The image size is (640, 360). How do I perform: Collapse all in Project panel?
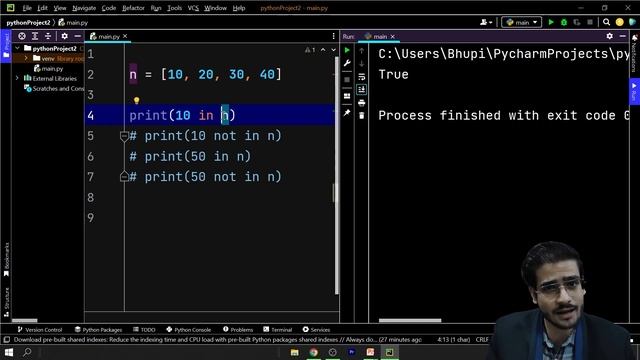click(48, 36)
